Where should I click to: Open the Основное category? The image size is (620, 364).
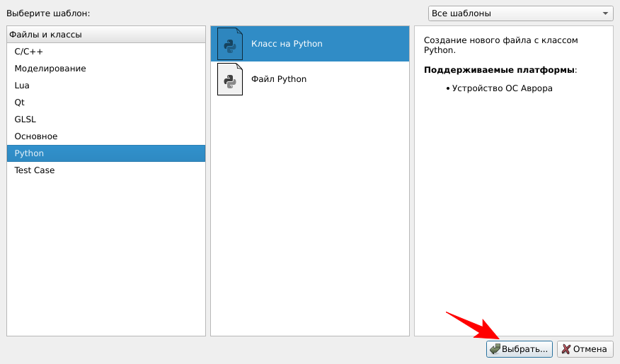[36, 136]
